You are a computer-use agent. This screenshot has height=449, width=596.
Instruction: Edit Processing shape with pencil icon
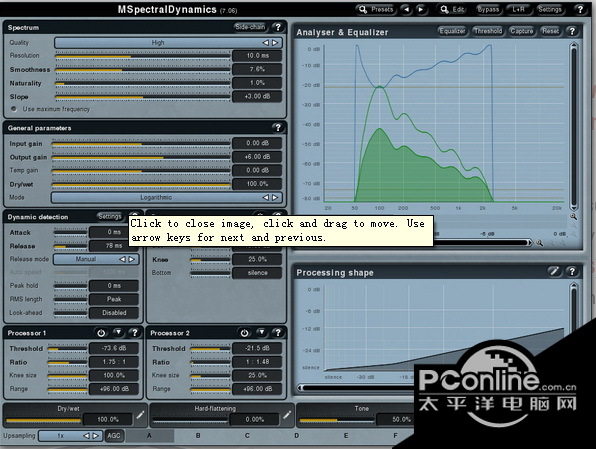(x=554, y=271)
